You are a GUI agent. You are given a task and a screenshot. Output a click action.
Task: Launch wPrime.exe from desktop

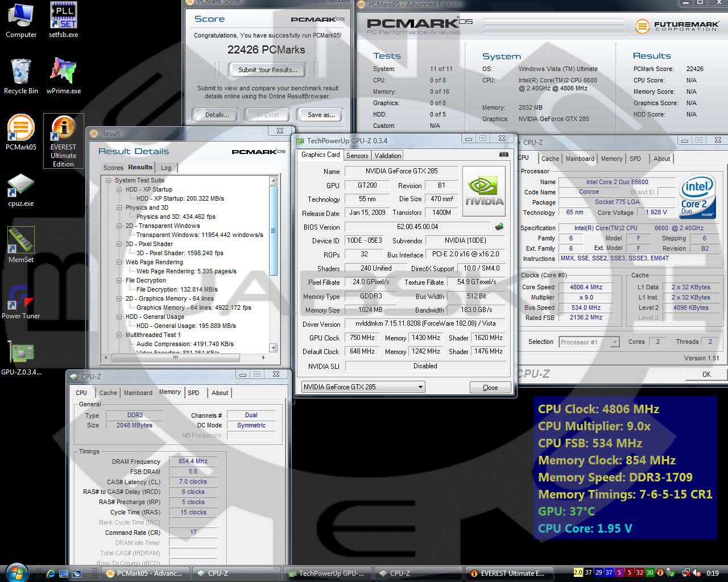point(64,76)
